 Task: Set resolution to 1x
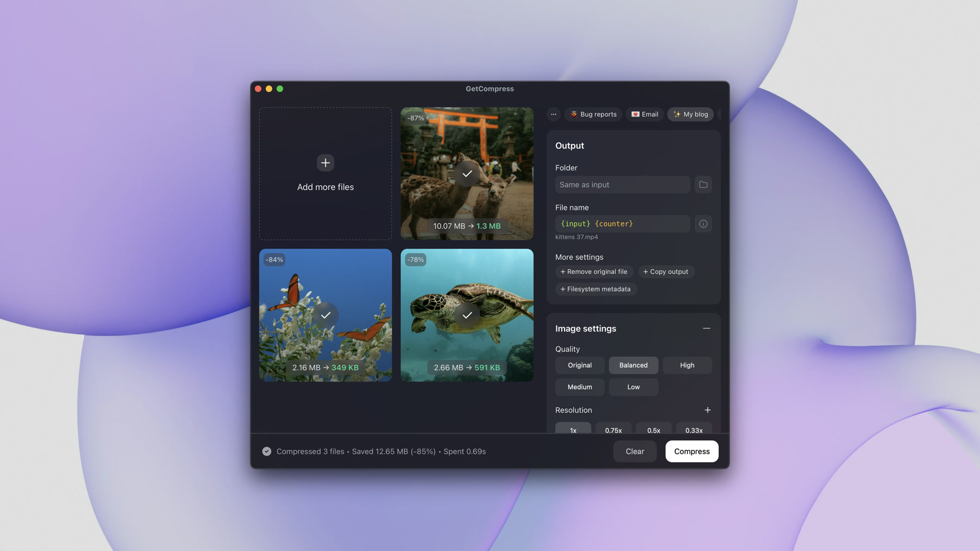coord(573,428)
